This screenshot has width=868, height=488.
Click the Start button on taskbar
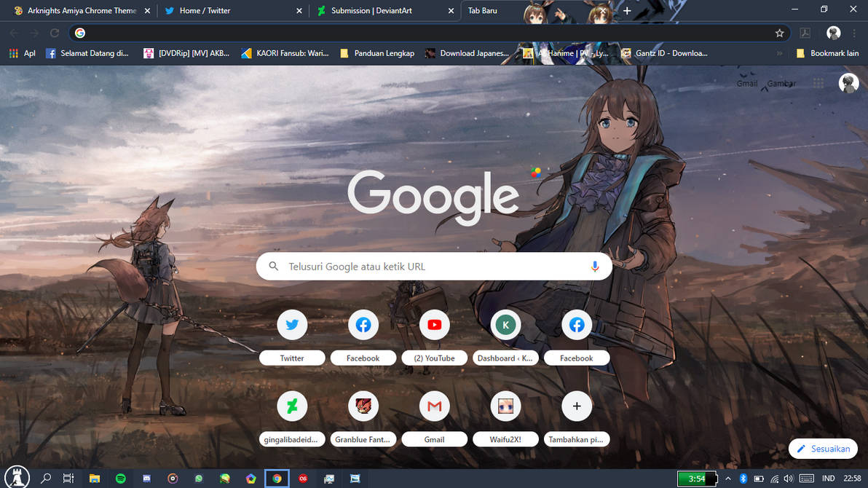17,478
